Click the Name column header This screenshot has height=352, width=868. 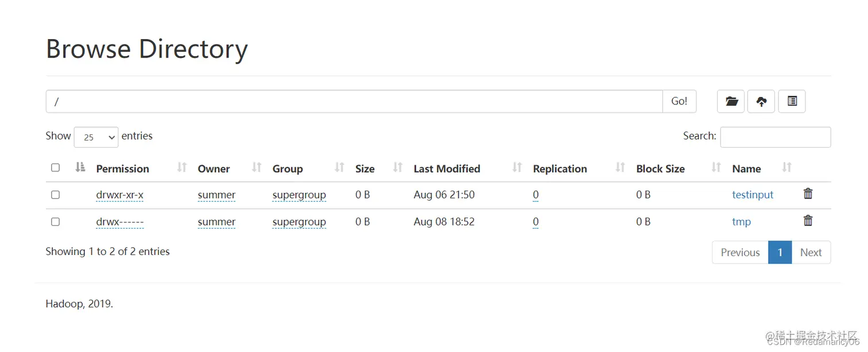[746, 169]
